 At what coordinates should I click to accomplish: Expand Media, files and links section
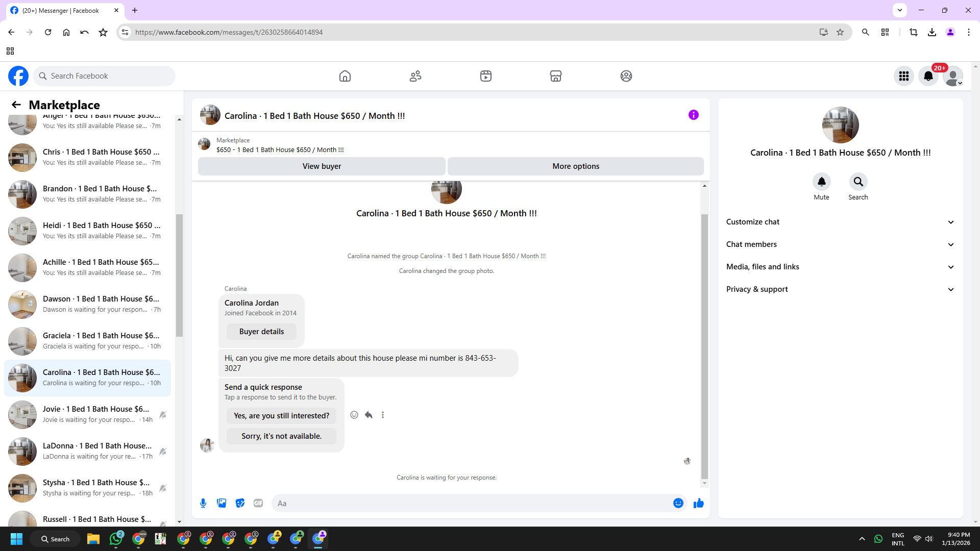point(840,267)
